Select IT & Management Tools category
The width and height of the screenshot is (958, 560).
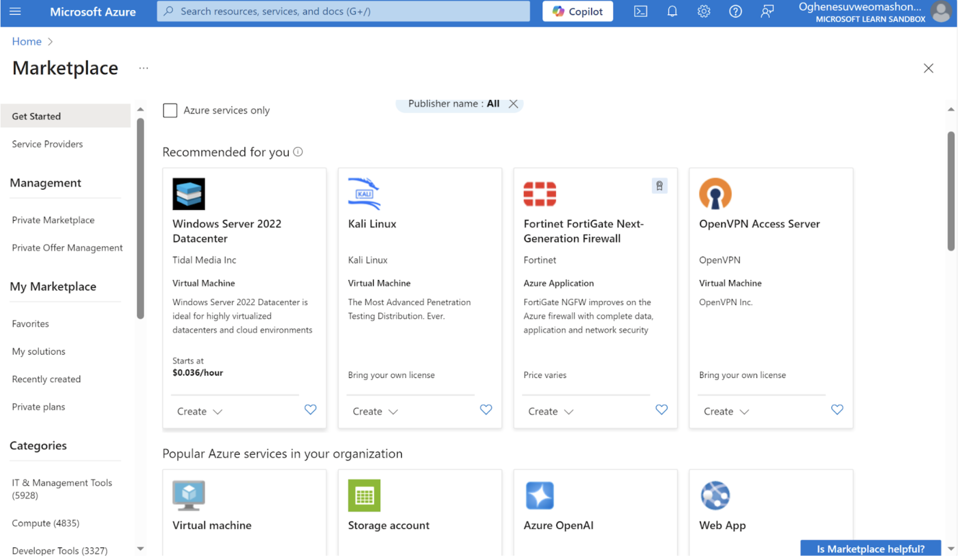pos(62,489)
